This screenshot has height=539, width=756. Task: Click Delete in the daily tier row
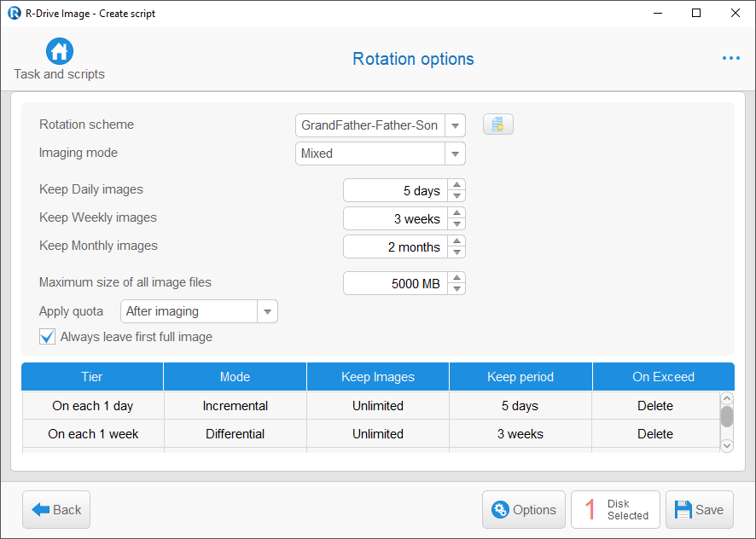pyautogui.click(x=655, y=406)
